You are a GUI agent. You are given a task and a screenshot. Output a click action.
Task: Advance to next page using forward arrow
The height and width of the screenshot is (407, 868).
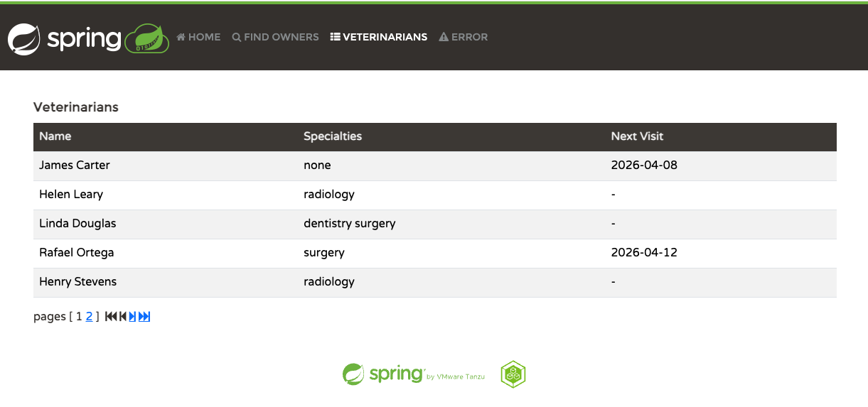coord(132,317)
